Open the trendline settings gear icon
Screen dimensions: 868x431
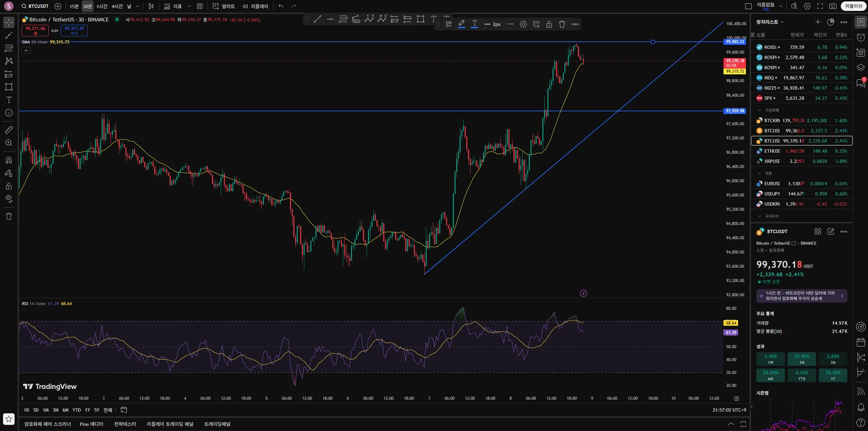pos(523,24)
